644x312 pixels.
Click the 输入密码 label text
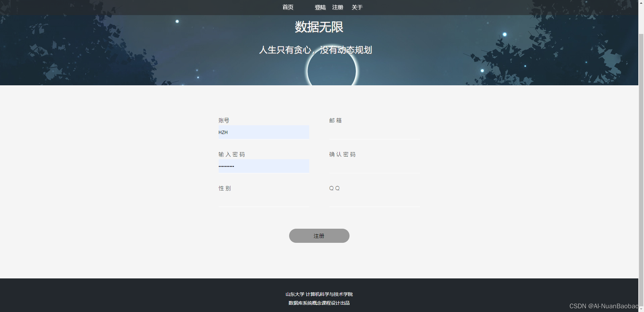232,154
